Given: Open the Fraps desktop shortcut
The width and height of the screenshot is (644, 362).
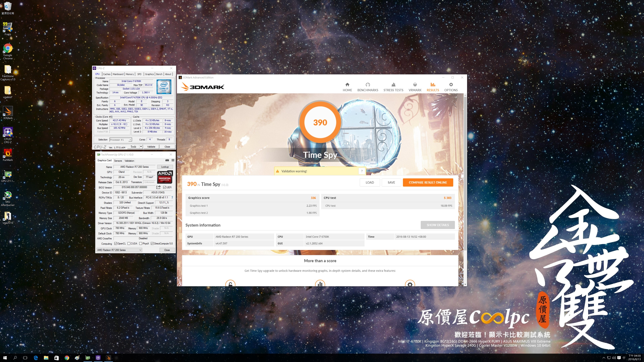Looking at the screenshot, I should 8,29.
